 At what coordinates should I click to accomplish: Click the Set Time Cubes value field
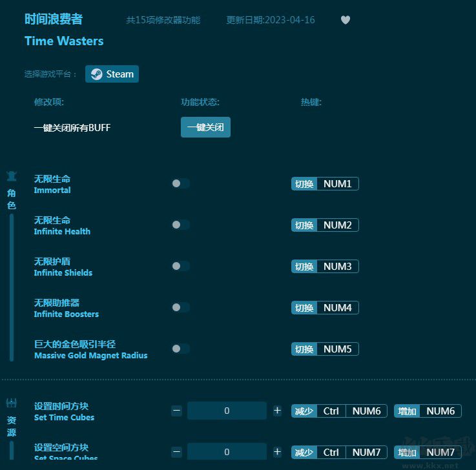click(227, 411)
